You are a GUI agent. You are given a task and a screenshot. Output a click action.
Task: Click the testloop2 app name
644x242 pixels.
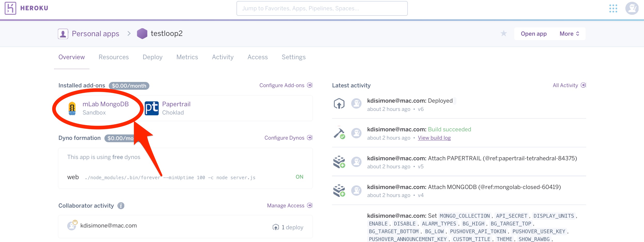tap(167, 33)
